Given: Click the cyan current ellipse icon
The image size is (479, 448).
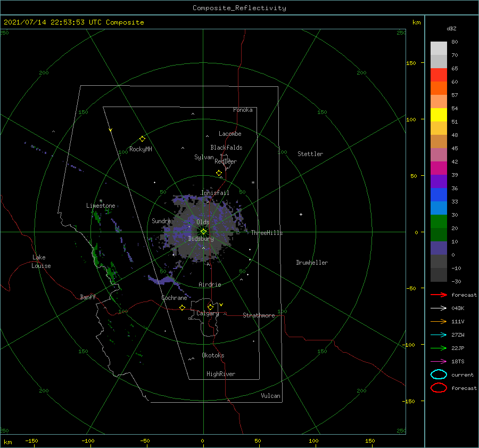Looking at the screenshot, I should 439,374.
